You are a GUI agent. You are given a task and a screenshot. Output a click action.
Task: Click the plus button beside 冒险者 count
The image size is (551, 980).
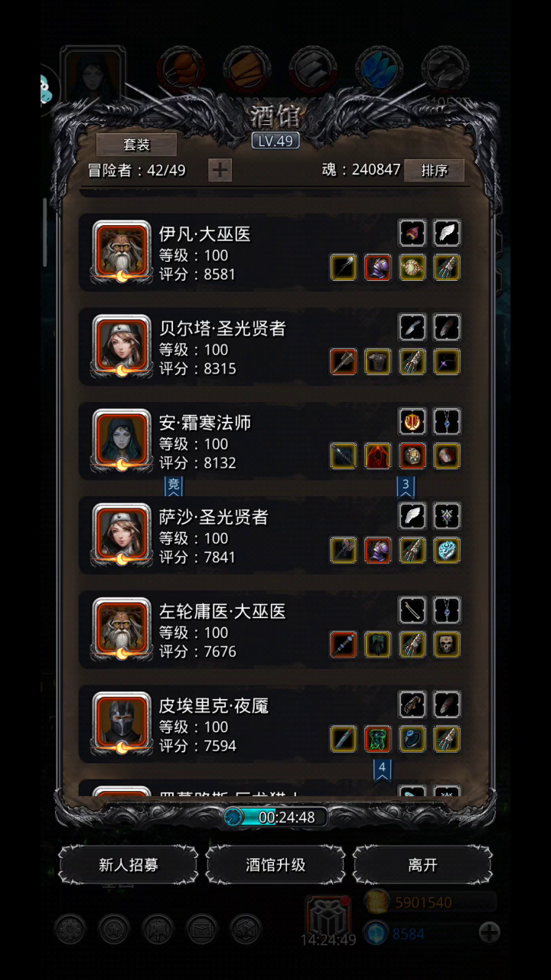220,170
